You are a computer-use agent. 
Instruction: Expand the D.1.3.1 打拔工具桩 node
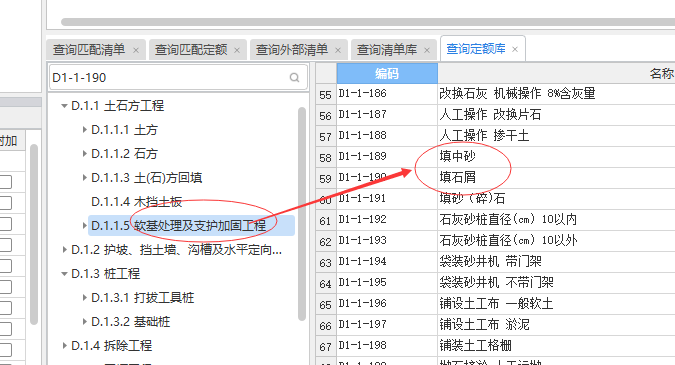tap(85, 297)
